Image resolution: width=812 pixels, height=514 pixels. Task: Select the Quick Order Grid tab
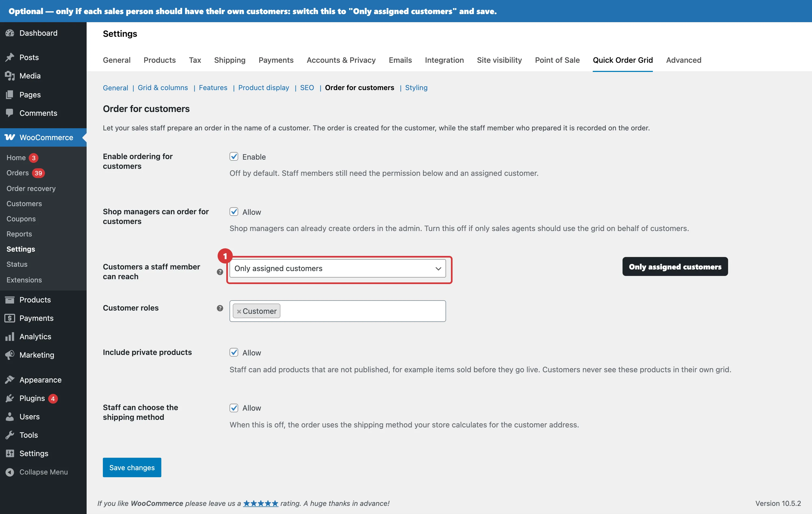click(x=623, y=60)
